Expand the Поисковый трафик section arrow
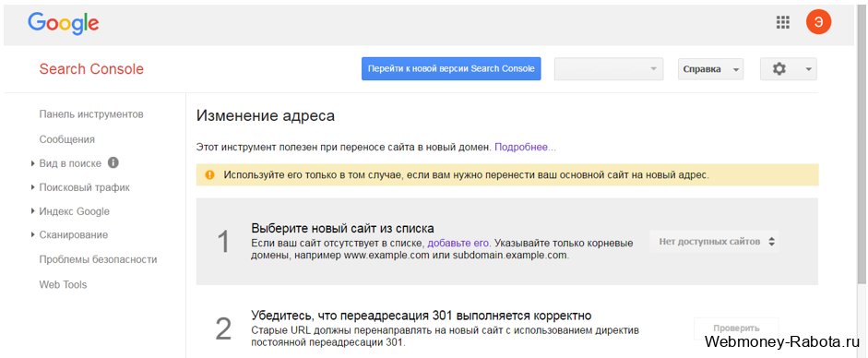 pyautogui.click(x=33, y=187)
